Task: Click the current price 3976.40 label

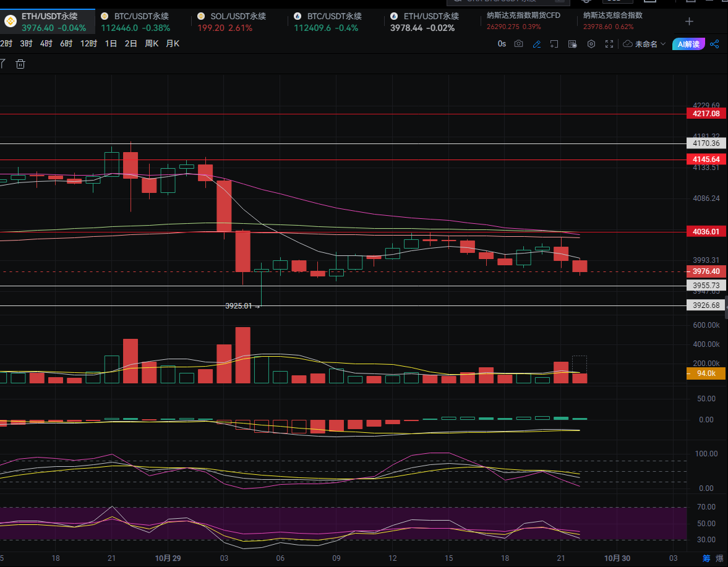Action: (706, 271)
